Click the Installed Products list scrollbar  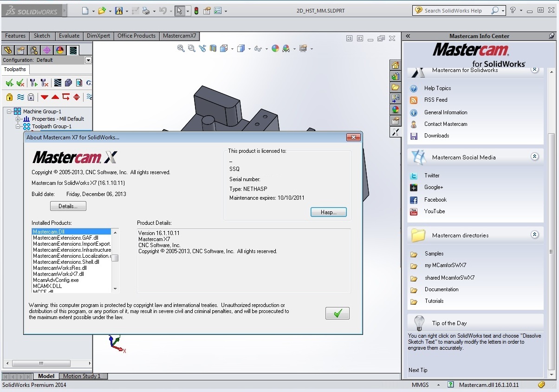[x=115, y=261]
